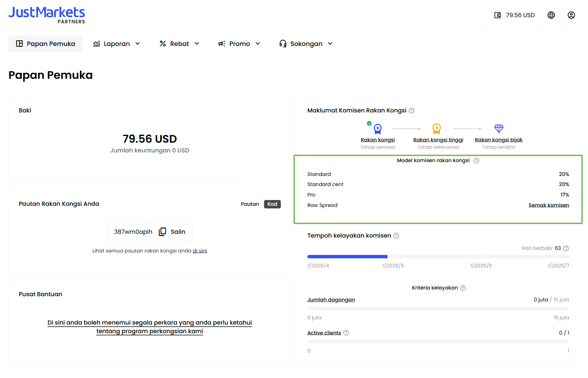Click the Baki 79.56 USD amount
The image size is (588, 378).
150,139
